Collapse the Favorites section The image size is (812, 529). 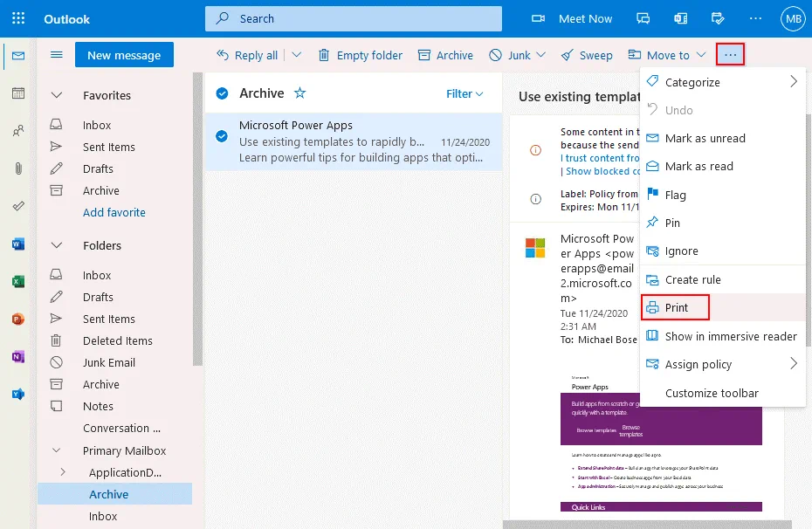[57, 95]
